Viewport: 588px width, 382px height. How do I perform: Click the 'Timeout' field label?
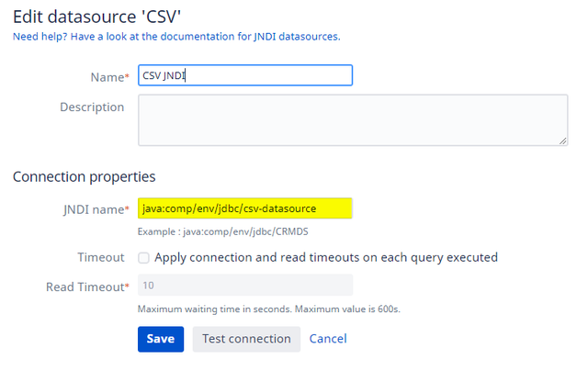click(x=101, y=258)
